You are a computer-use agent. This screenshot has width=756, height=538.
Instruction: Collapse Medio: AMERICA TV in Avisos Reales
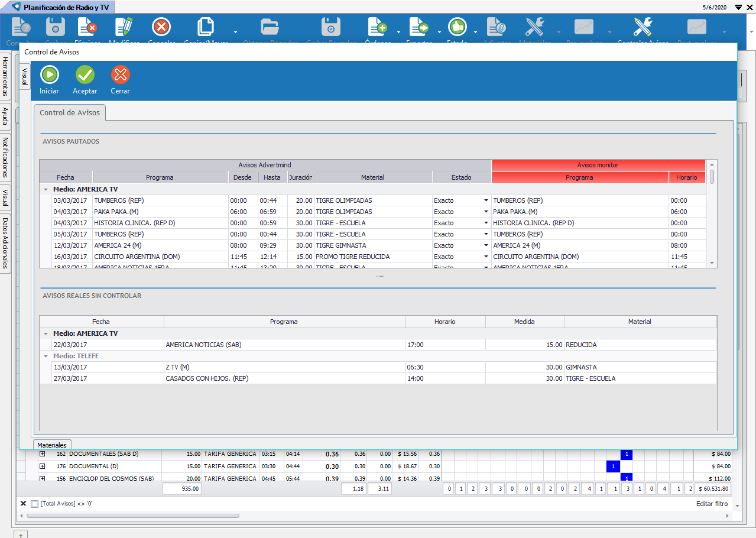point(46,333)
